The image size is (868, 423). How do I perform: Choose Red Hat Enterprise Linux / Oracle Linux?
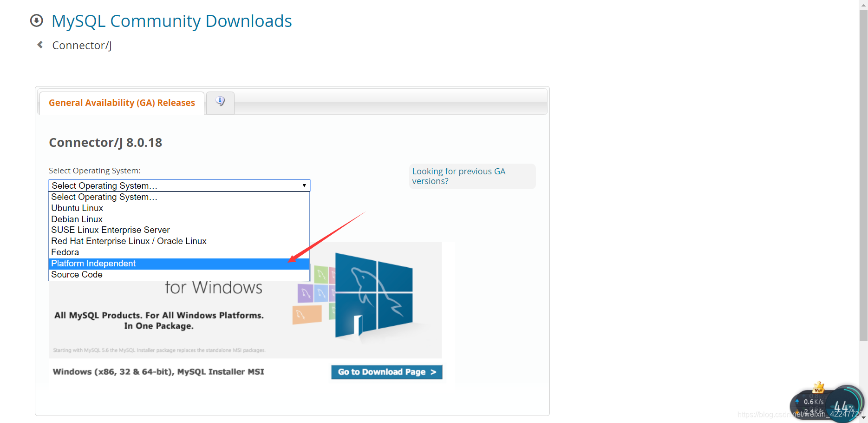point(179,241)
